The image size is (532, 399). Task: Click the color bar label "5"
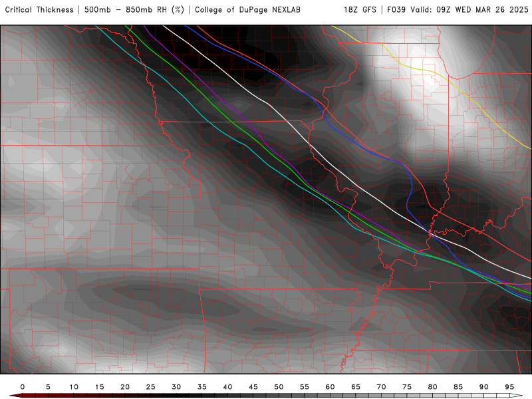pos(48,387)
